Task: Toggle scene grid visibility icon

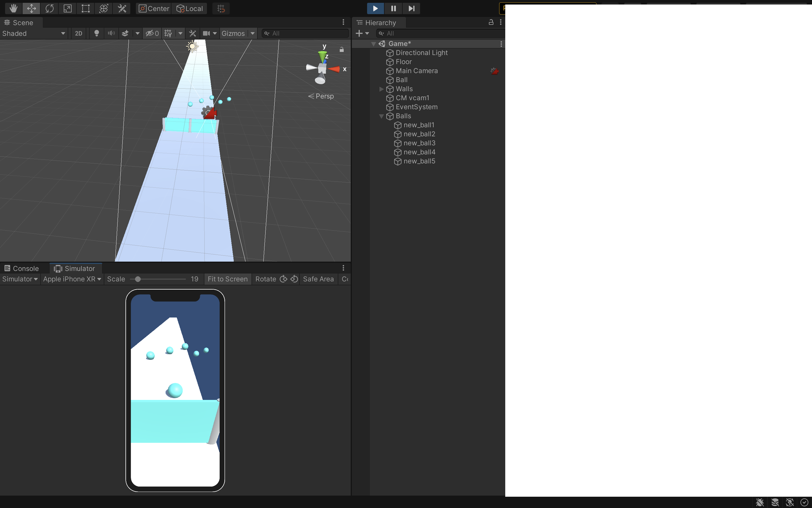Action: 168,33
